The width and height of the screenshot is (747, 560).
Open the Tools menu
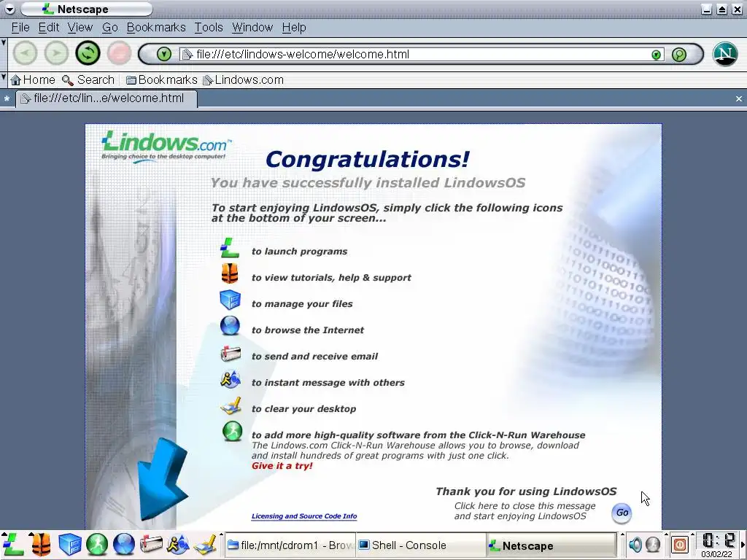click(208, 28)
